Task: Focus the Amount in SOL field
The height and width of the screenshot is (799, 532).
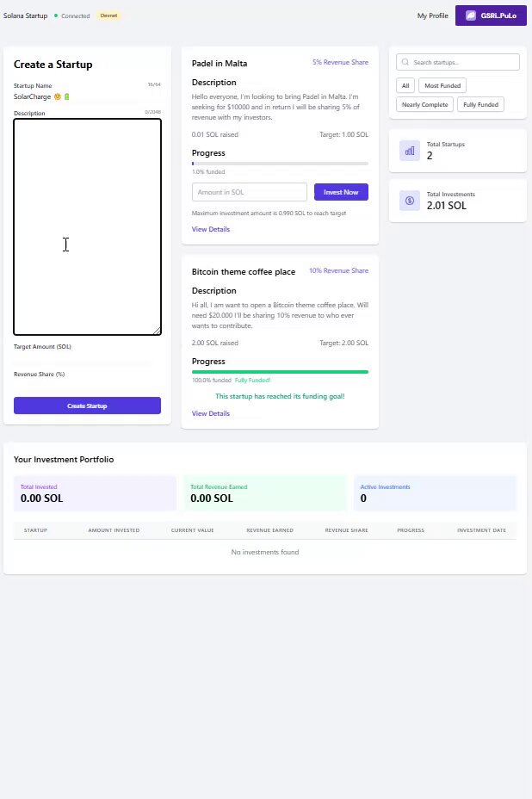Action: click(249, 192)
